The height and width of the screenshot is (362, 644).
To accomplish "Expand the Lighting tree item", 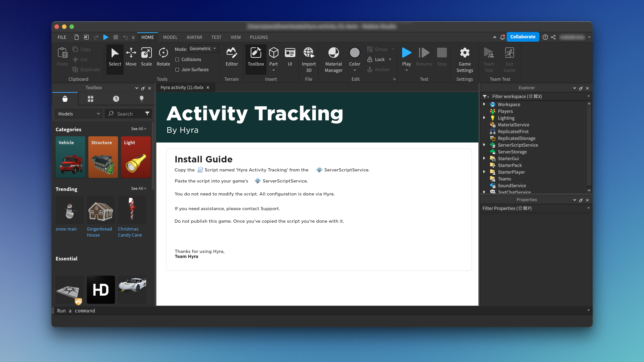I will (x=484, y=118).
